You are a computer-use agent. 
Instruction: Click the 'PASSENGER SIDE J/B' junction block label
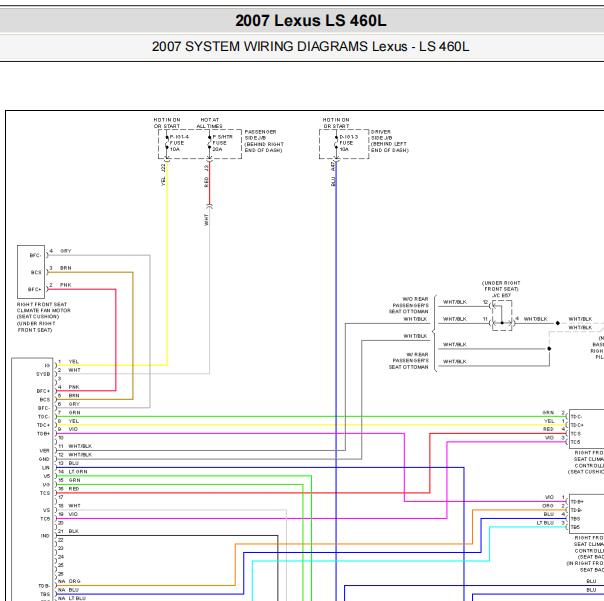click(x=264, y=141)
